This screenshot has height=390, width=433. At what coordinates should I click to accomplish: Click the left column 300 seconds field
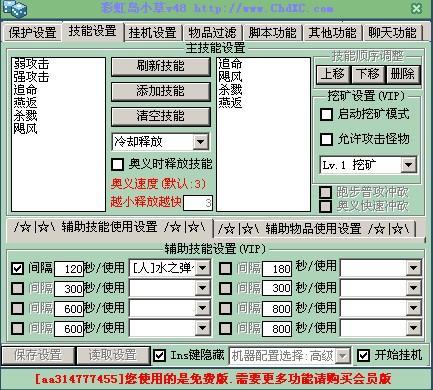[x=69, y=289]
